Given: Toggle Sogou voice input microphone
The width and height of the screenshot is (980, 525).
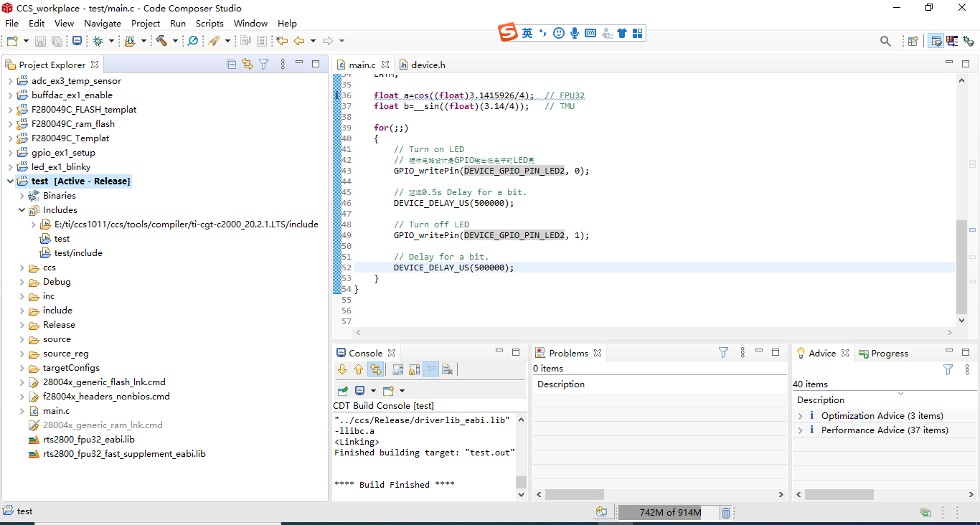Looking at the screenshot, I should point(575,33).
